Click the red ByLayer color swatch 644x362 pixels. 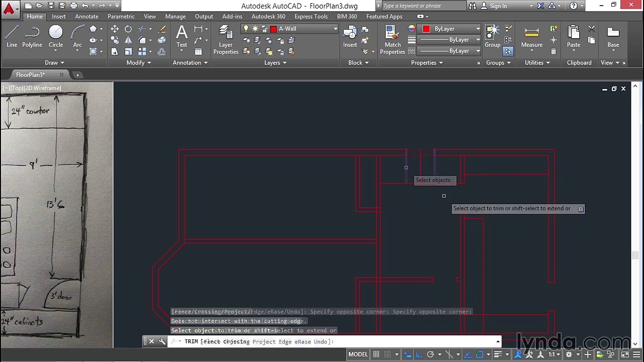tap(426, 29)
